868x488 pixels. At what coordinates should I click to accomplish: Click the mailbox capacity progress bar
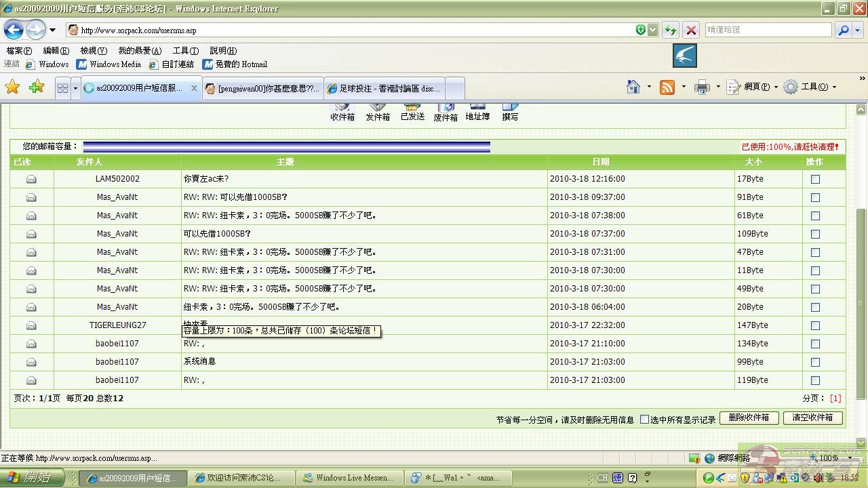pyautogui.click(x=288, y=146)
